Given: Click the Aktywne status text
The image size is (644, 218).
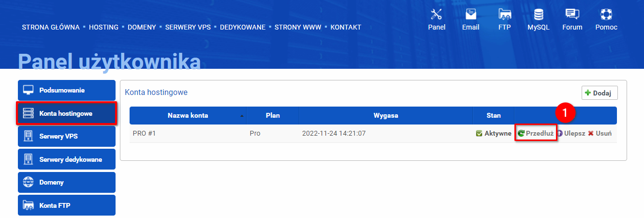Looking at the screenshot, I should point(498,133).
